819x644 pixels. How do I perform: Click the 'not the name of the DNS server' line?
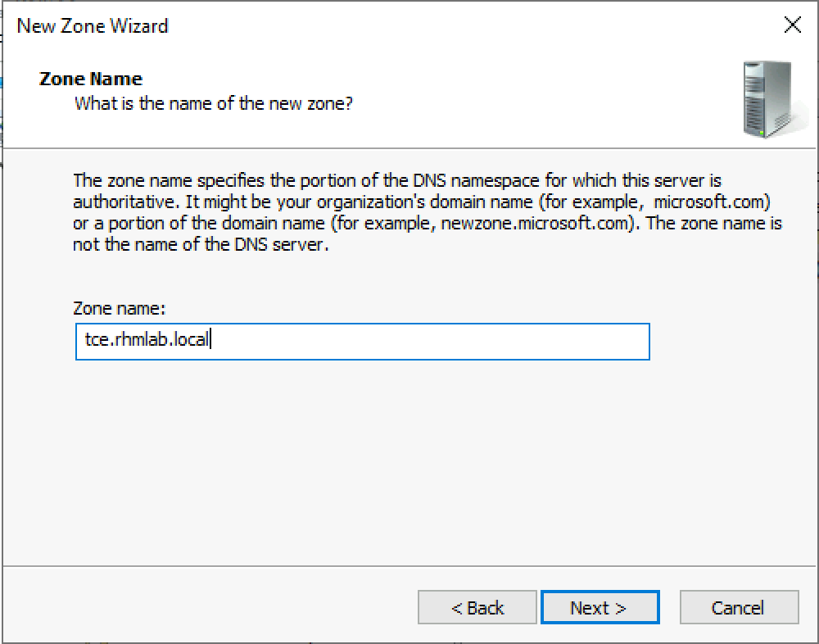pos(201,245)
